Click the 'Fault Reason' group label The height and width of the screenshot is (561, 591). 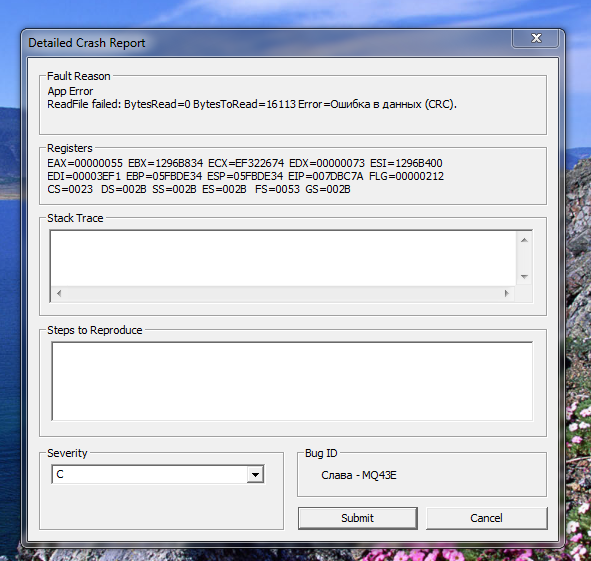pos(78,76)
